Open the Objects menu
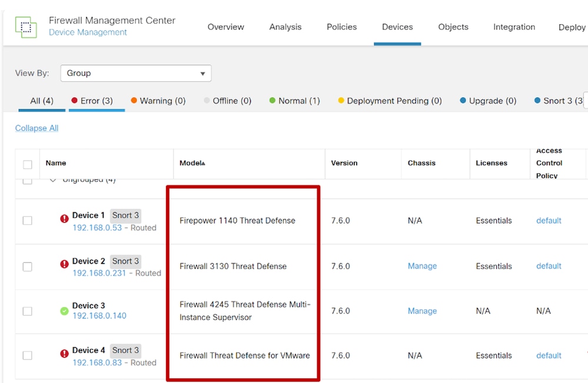Viewport: 588px width, 383px height. 453,27
